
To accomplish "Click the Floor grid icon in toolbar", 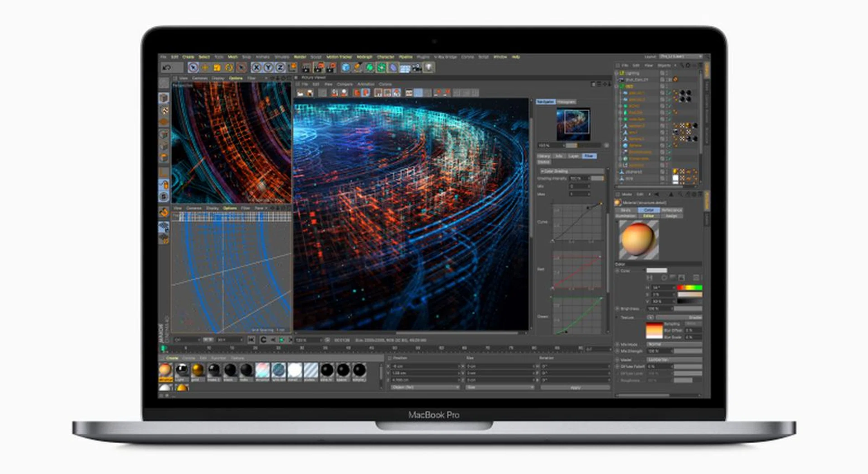I will coord(405,68).
